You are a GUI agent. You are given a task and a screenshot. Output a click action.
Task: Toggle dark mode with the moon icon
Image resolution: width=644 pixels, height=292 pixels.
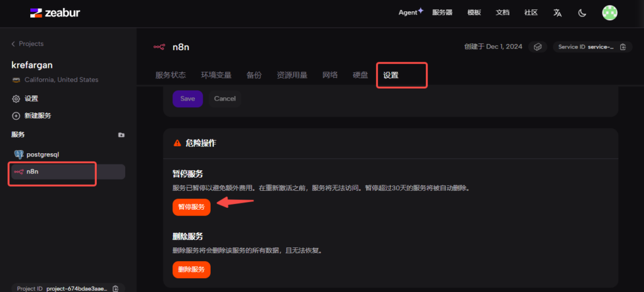pos(582,13)
